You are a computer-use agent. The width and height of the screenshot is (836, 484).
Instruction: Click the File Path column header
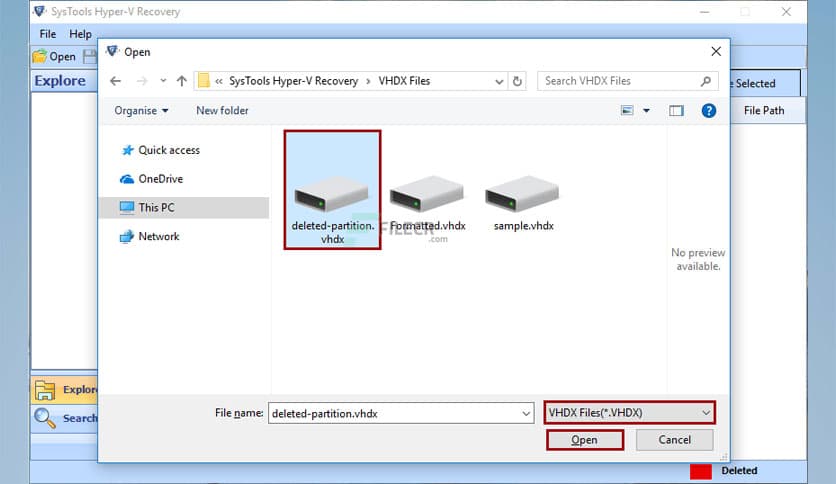764,110
